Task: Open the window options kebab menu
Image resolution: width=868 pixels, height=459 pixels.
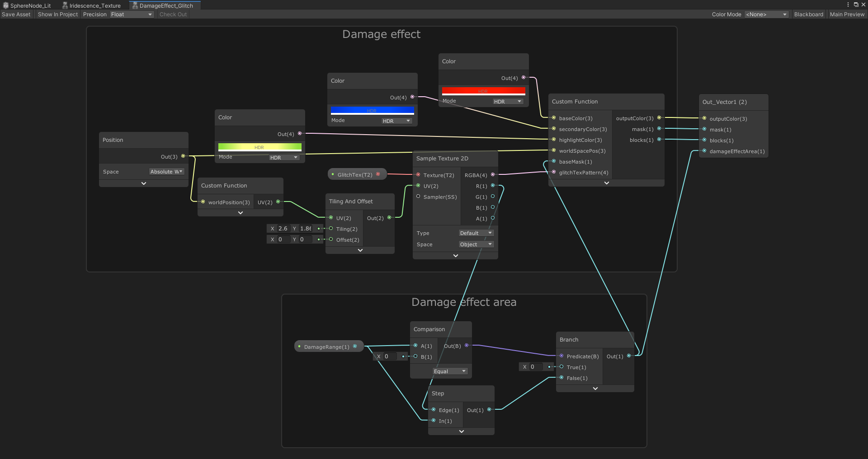Action: 848,5
